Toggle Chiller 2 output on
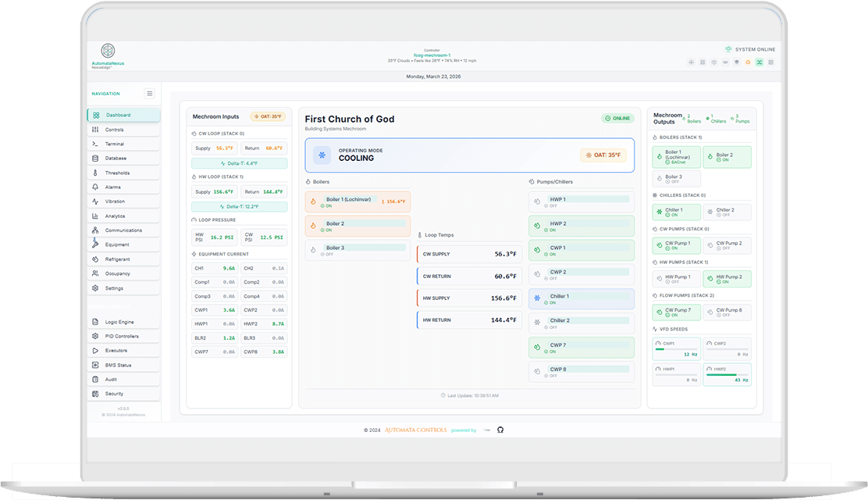This screenshot has width=868, height=500. 727,212
